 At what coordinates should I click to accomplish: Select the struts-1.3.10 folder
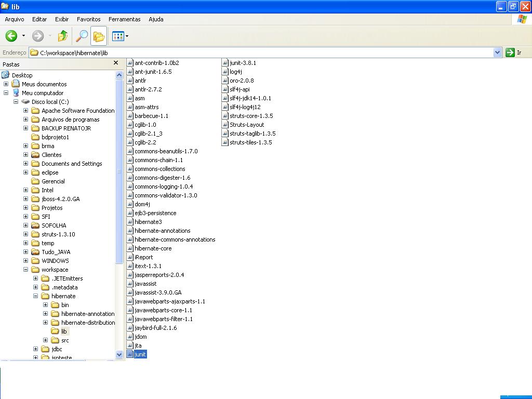[x=58, y=234]
